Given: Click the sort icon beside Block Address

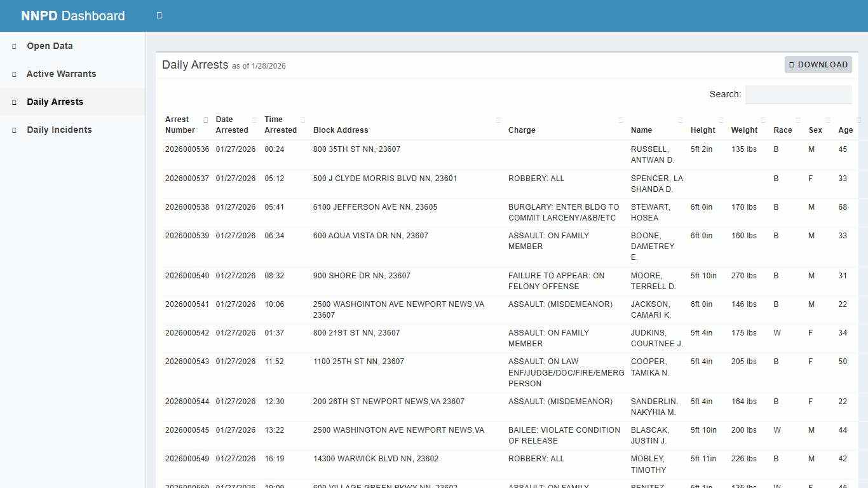Looking at the screenshot, I should (498, 119).
